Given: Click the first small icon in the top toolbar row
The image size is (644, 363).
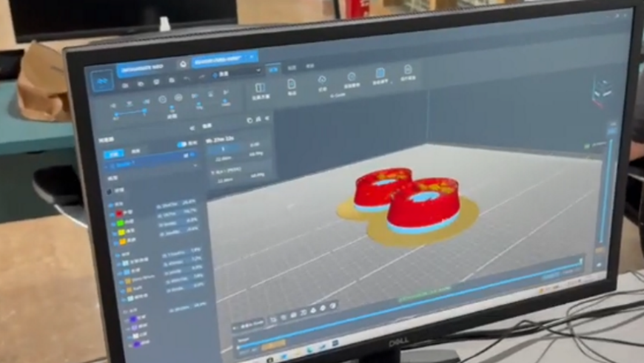Looking at the screenshot, I should tap(125, 85).
